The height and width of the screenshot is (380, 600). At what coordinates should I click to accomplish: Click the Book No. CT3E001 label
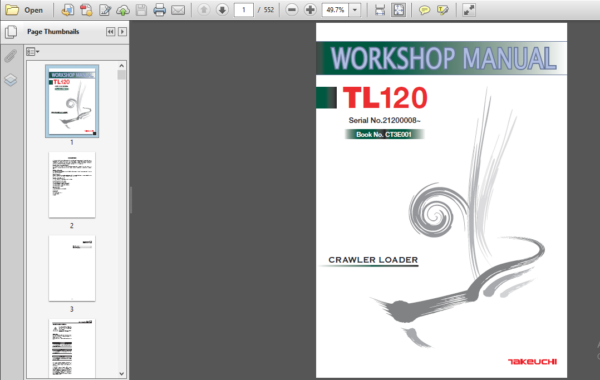coord(384,134)
